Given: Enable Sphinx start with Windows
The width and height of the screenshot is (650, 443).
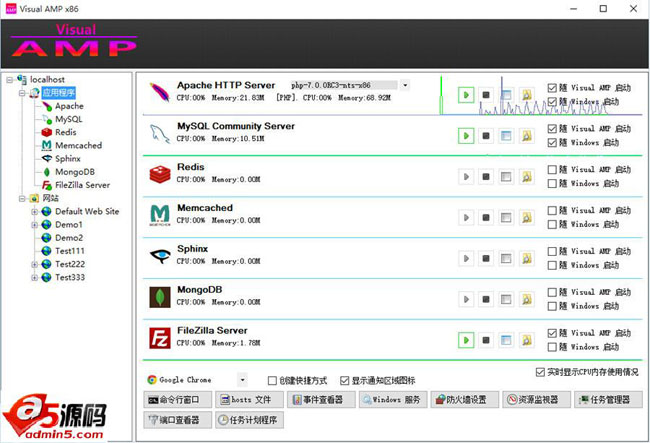Looking at the screenshot, I should click(552, 265).
